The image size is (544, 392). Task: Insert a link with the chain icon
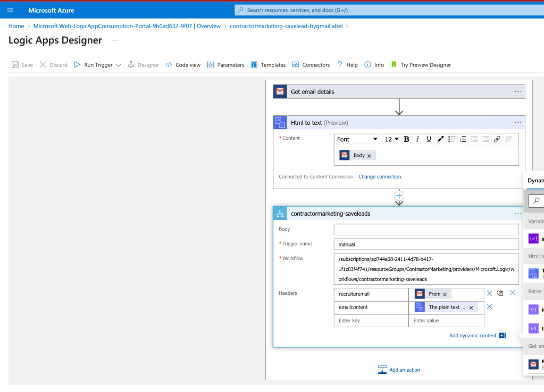pyautogui.click(x=497, y=139)
